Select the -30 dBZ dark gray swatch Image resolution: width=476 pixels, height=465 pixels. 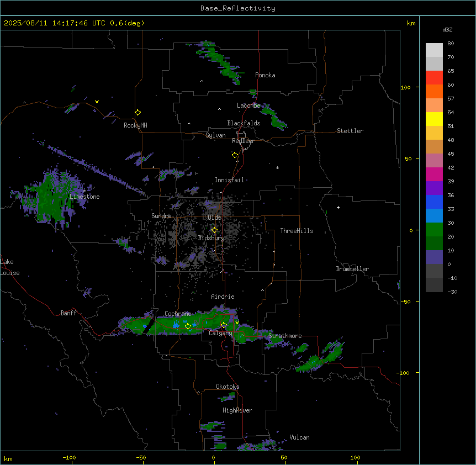click(x=434, y=285)
